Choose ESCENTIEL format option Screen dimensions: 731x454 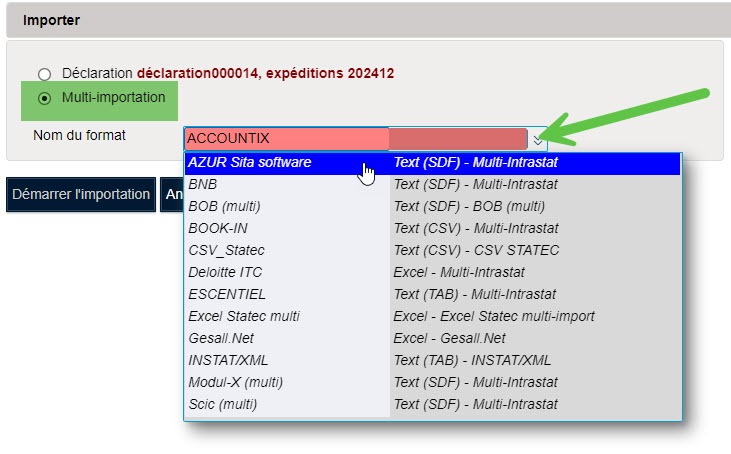tap(432, 295)
